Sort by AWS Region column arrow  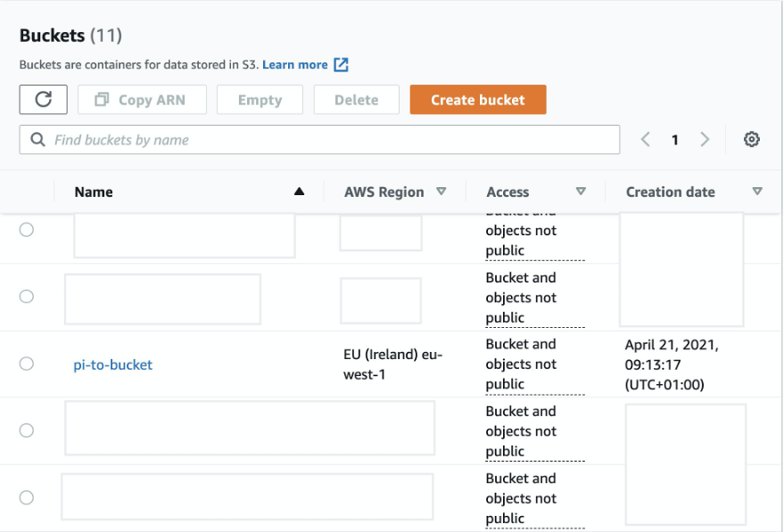(441, 192)
